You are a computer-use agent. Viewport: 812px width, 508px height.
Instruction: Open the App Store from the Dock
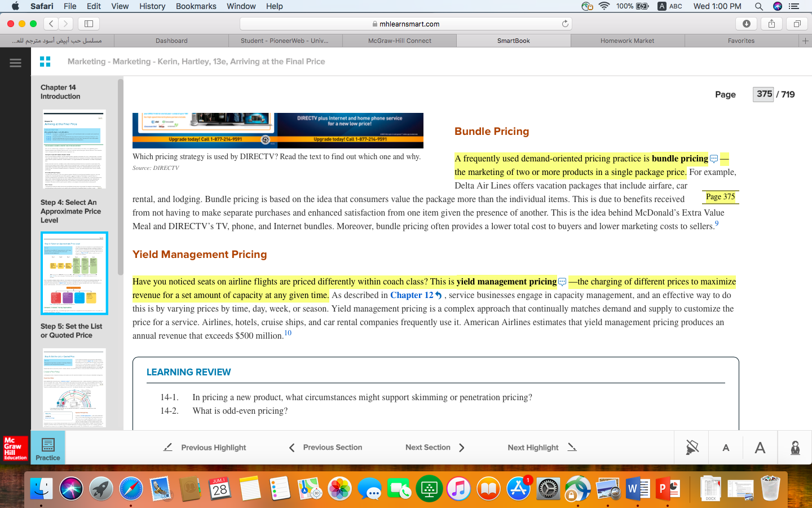pos(518,488)
